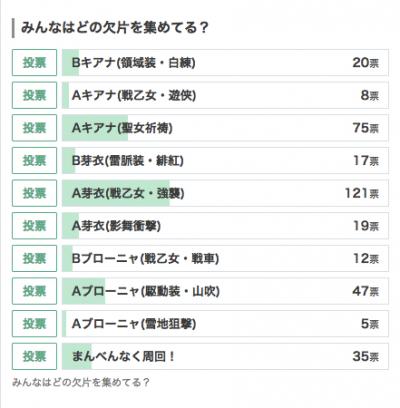Vote for B芽衣(雷脈装・緋紅)
The image size is (400, 408).
(34, 161)
